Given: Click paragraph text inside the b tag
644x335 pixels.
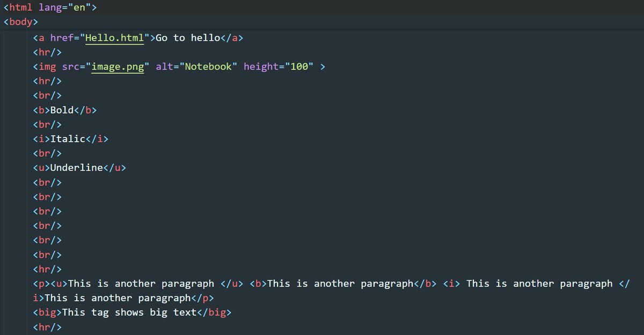Looking at the screenshot, I should pos(340,283).
